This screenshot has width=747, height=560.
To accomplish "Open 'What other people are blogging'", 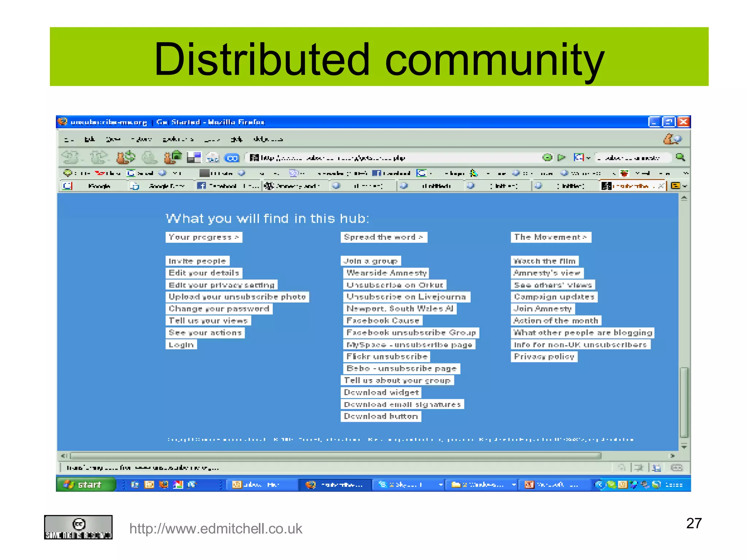I will [582, 333].
